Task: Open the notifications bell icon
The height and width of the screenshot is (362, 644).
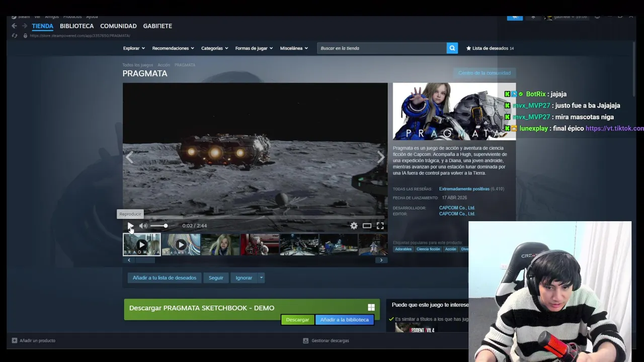Action: [533, 17]
